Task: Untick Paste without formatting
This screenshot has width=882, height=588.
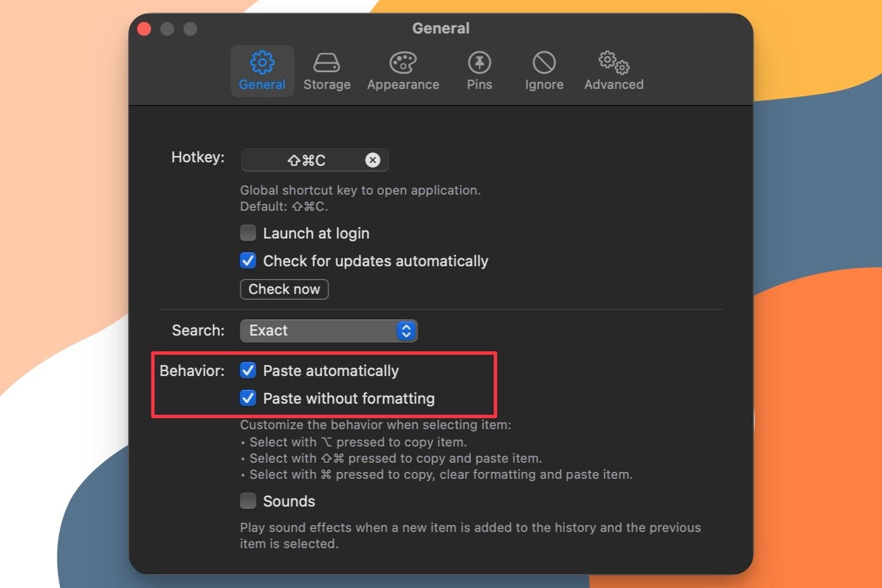Action: (248, 398)
